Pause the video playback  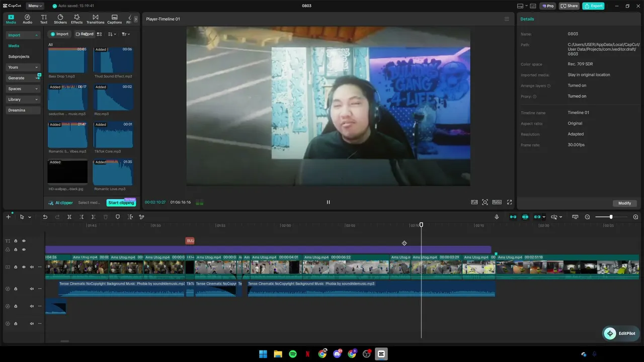click(x=328, y=202)
